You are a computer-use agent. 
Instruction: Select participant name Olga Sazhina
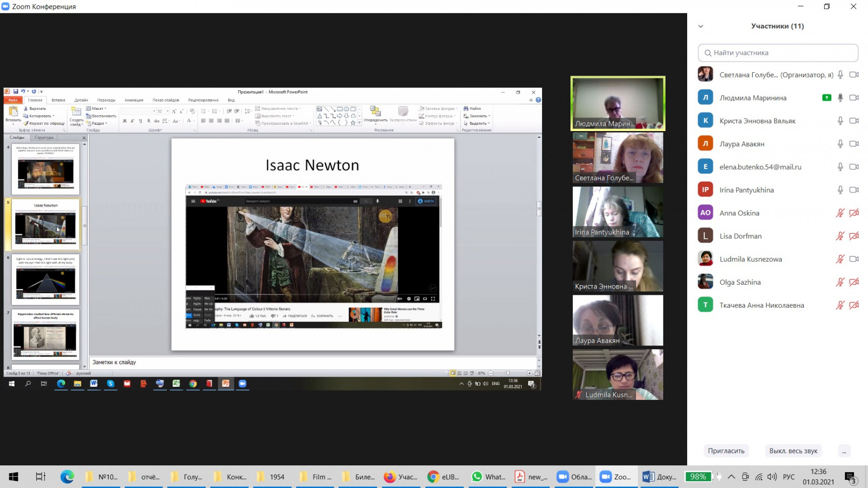pyautogui.click(x=740, y=282)
